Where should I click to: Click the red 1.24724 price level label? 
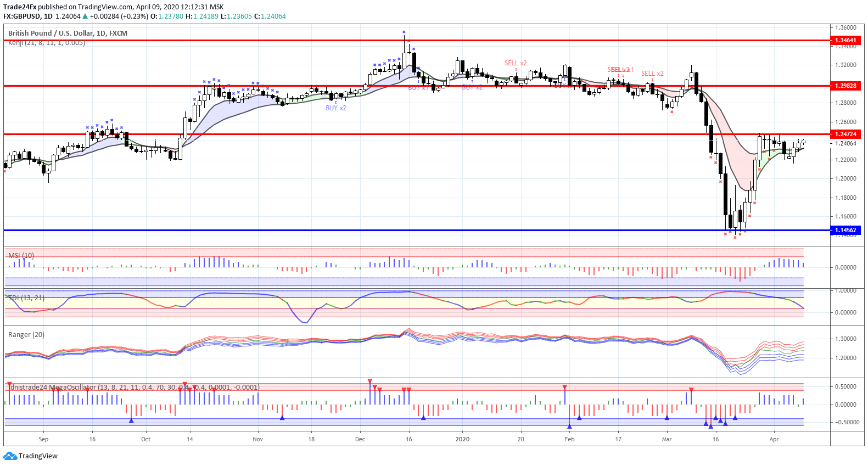pos(845,134)
